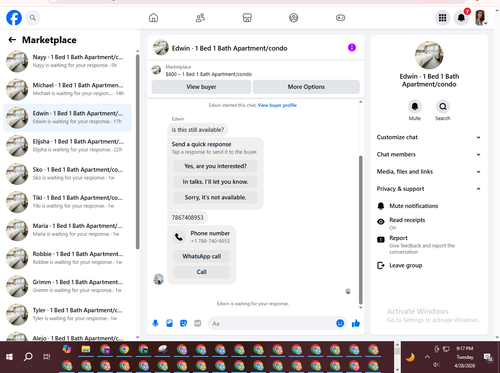Send a thumbs up like
500x373 pixels.
(x=356, y=323)
